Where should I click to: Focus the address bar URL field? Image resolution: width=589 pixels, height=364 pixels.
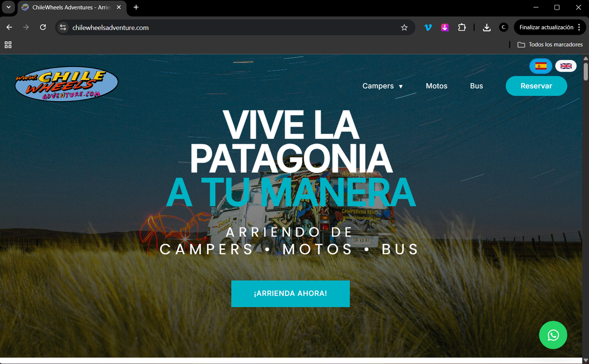[x=235, y=28]
